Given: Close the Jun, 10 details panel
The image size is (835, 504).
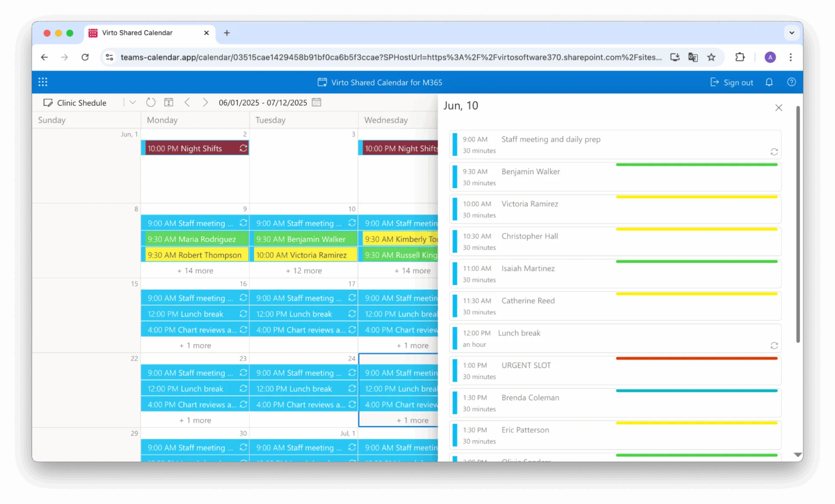Looking at the screenshot, I should tap(778, 108).
